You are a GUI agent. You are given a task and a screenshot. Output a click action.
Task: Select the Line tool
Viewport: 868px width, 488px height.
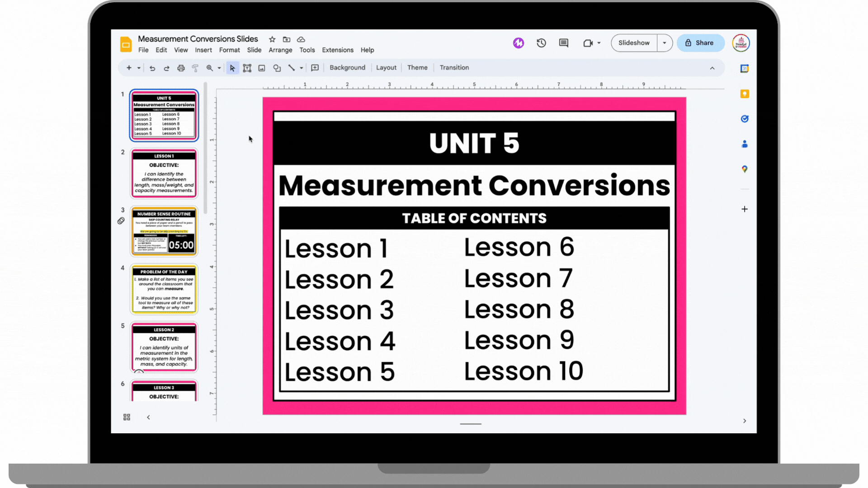(x=292, y=68)
